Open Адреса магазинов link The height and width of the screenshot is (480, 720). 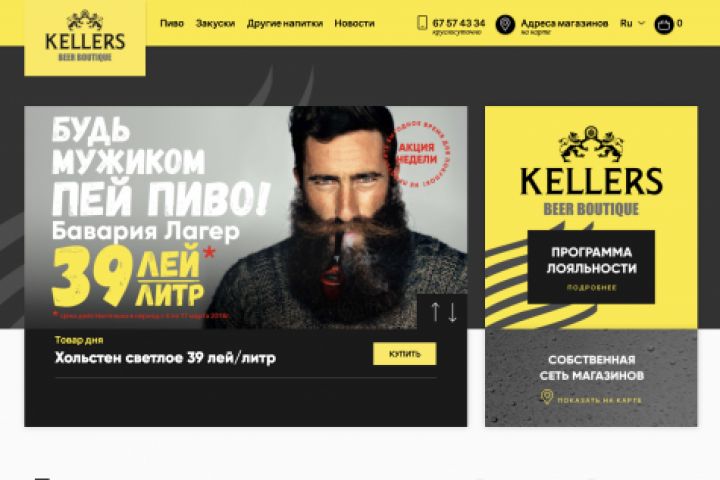coord(564,23)
